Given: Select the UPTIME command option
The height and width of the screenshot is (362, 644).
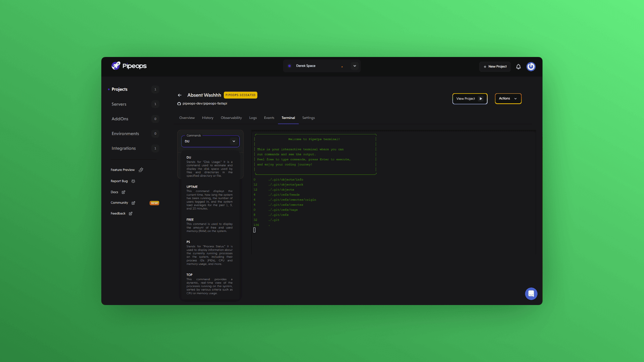Looking at the screenshot, I should tap(210, 198).
